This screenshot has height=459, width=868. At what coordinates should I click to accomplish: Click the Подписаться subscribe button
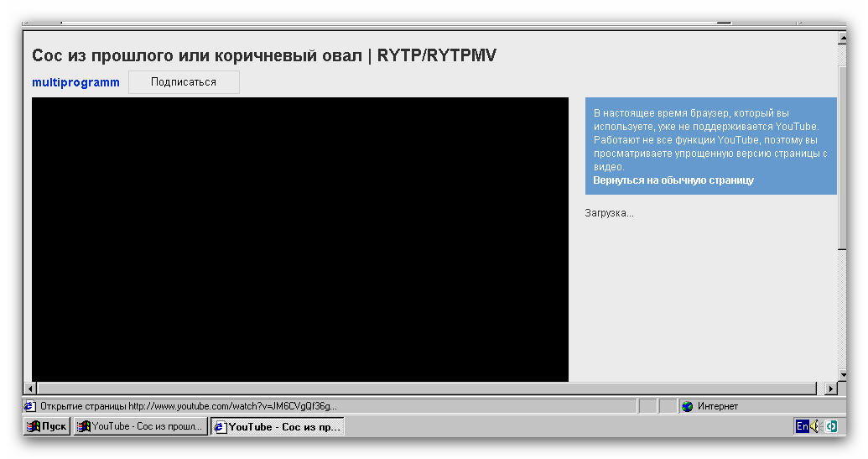184,82
